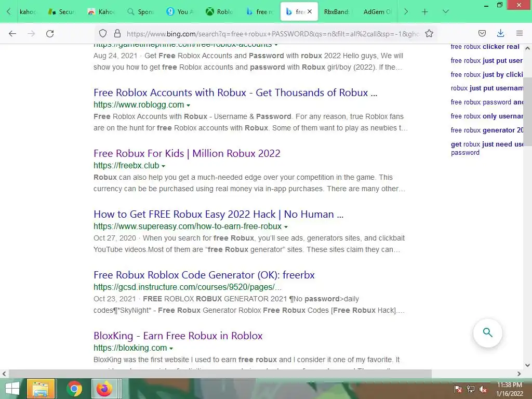Viewport: 532px width, 399px height.
Task: Click the address bar URL field
Action: pos(273,34)
